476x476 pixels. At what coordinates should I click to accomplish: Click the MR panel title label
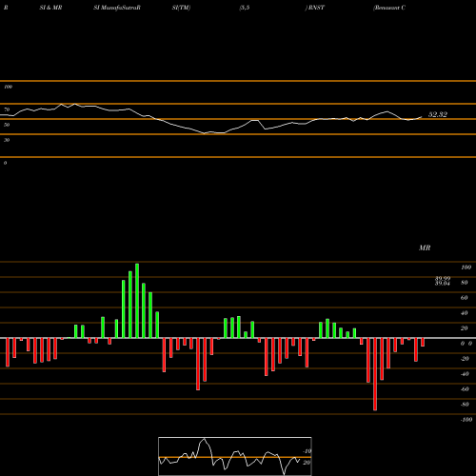[425, 248]
